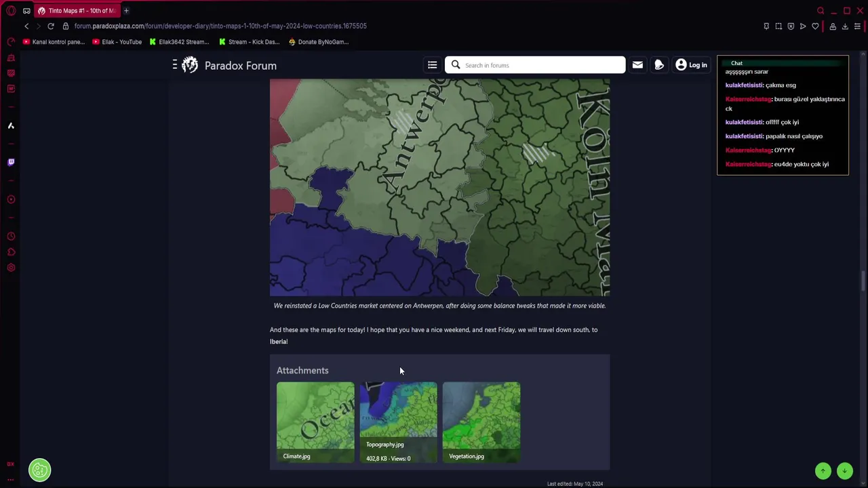Open the Stream - Kick Dashboard bookmark

point(249,42)
